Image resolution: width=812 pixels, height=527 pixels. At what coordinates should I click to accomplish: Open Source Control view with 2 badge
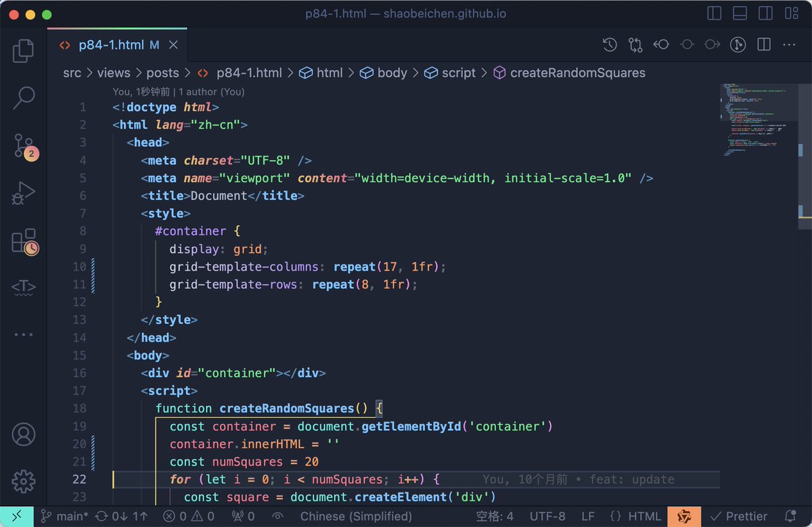click(24, 146)
